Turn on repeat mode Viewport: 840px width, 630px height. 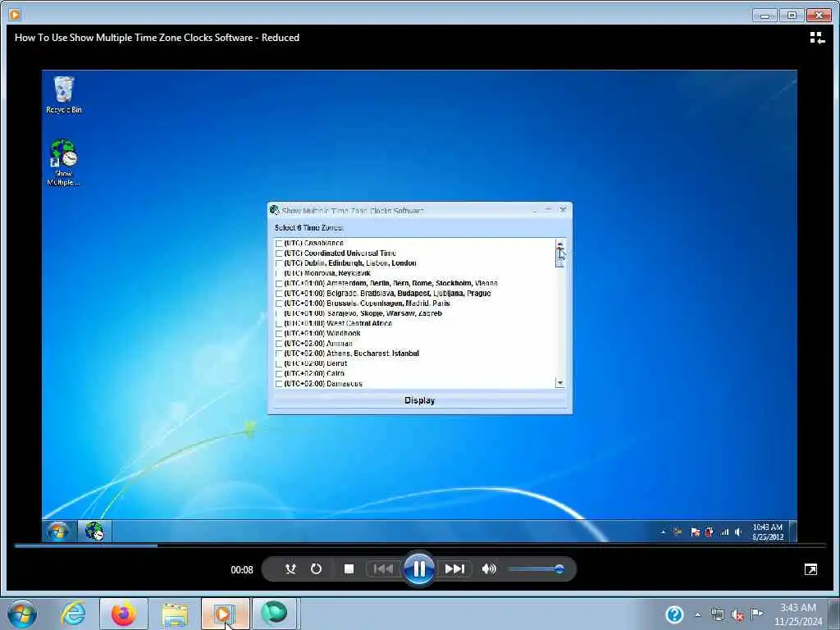[316, 569]
